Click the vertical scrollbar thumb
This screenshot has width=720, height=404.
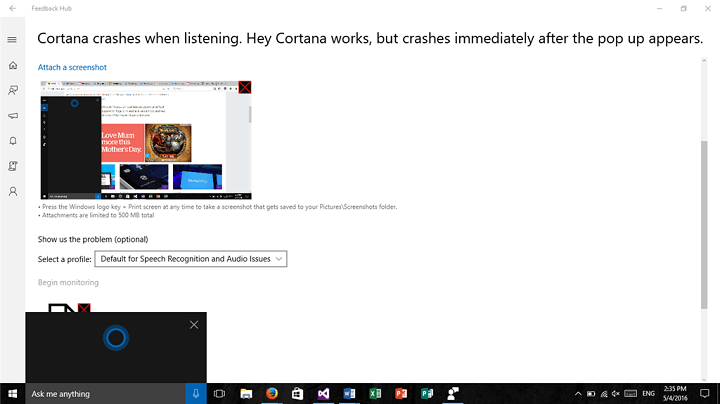pyautogui.click(x=704, y=225)
